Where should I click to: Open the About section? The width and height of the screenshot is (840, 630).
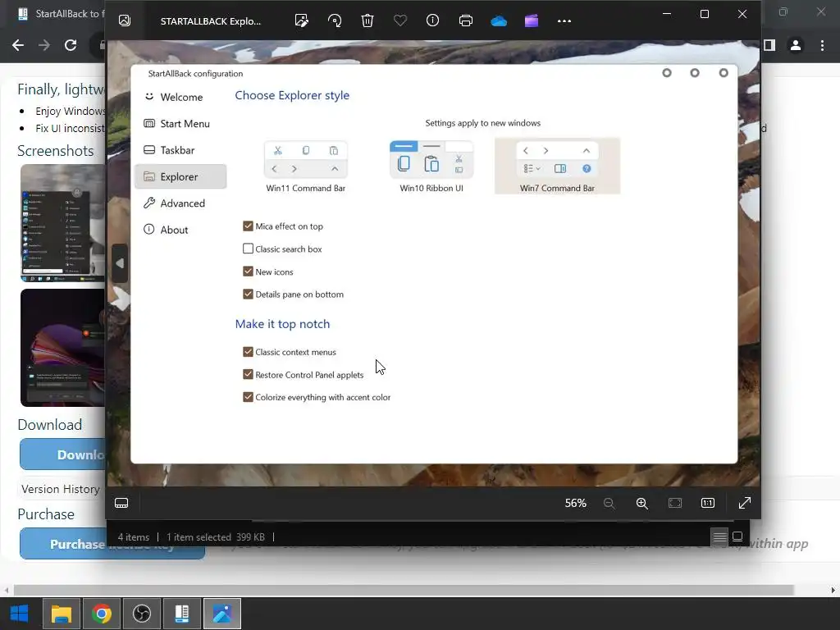[180, 230]
